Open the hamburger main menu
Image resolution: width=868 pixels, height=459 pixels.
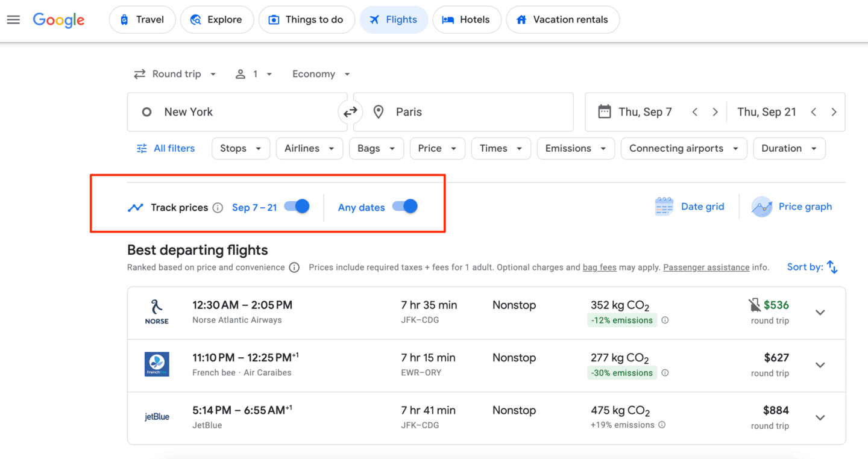click(13, 20)
